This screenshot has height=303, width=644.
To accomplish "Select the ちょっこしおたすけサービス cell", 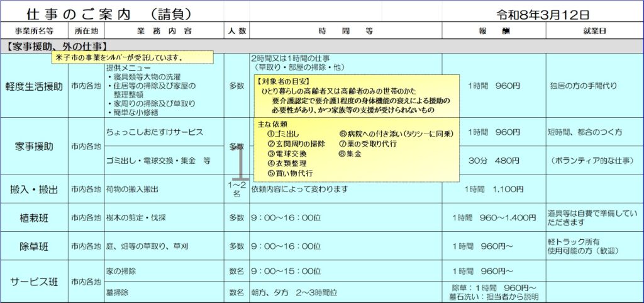I will click(x=164, y=132).
